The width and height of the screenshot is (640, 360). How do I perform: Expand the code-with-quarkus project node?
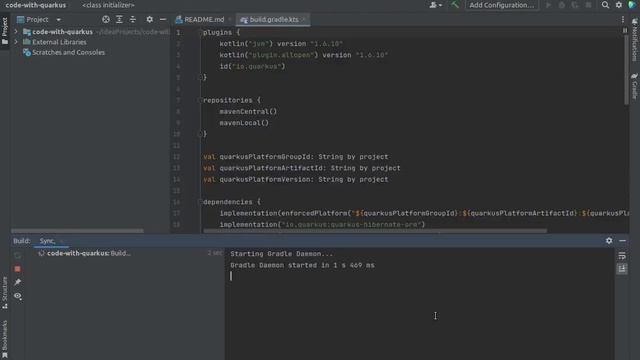pos(16,31)
